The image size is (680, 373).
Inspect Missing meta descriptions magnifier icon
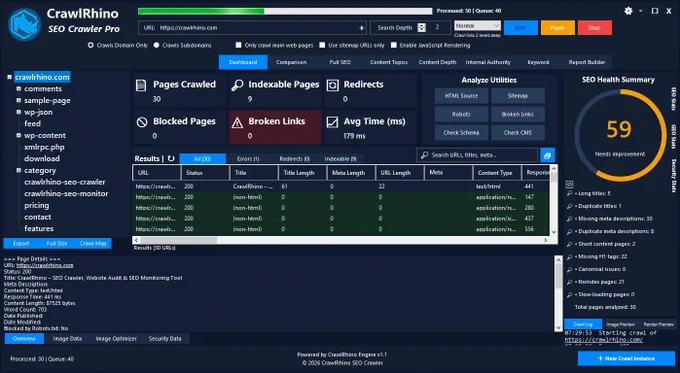[569, 219]
